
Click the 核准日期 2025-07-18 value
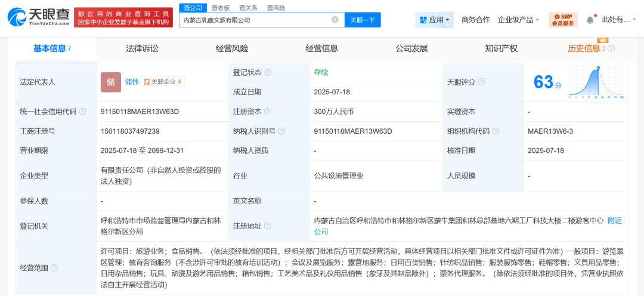coord(546,150)
